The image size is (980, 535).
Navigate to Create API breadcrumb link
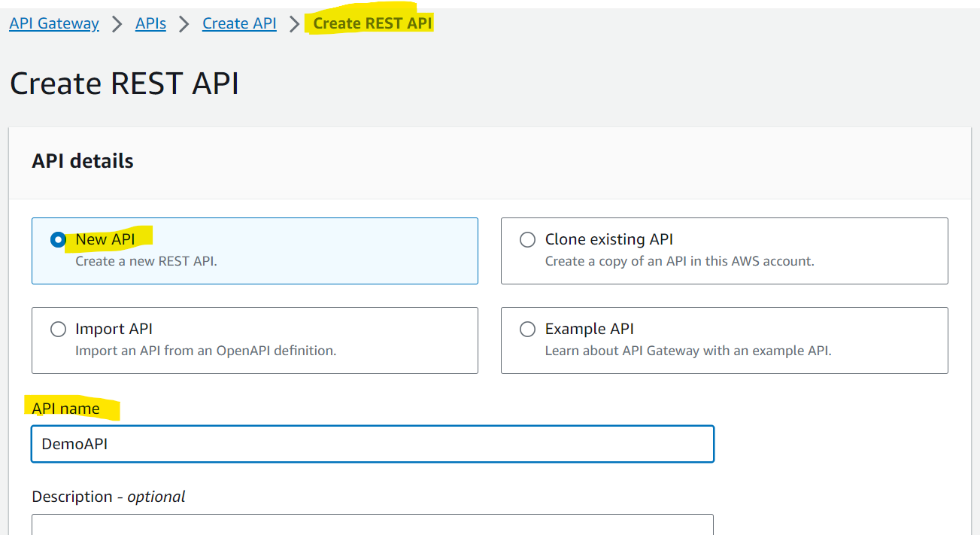point(239,23)
